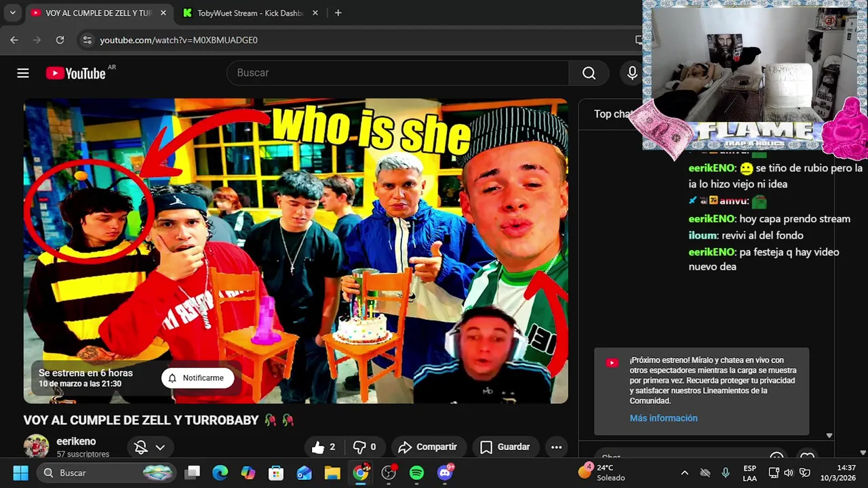Like the video with thumbs up
The width and height of the screenshot is (868, 488).
click(323, 447)
